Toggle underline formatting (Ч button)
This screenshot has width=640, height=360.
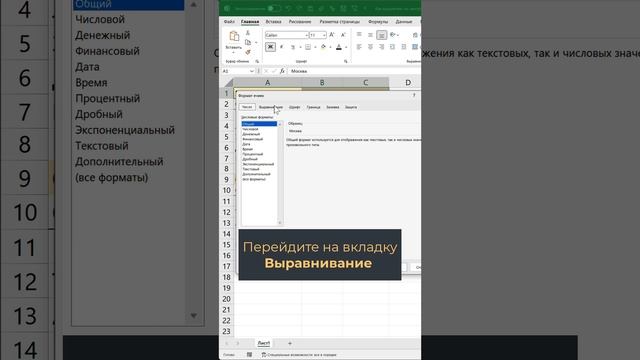pos(293,47)
